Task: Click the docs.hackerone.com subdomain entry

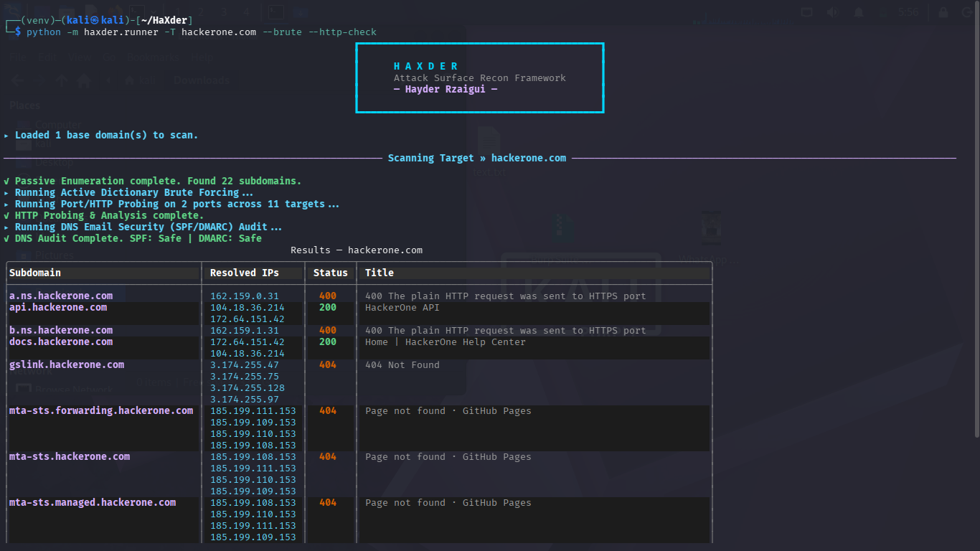Action: (x=61, y=342)
